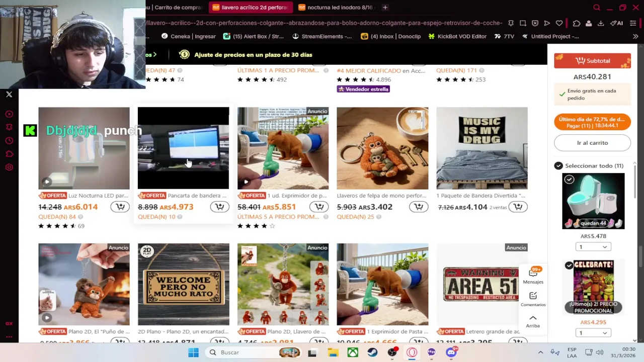Open the AI assistant toolbar button
Image resolution: width=644 pixels, height=362 pixels.
pos(616,23)
